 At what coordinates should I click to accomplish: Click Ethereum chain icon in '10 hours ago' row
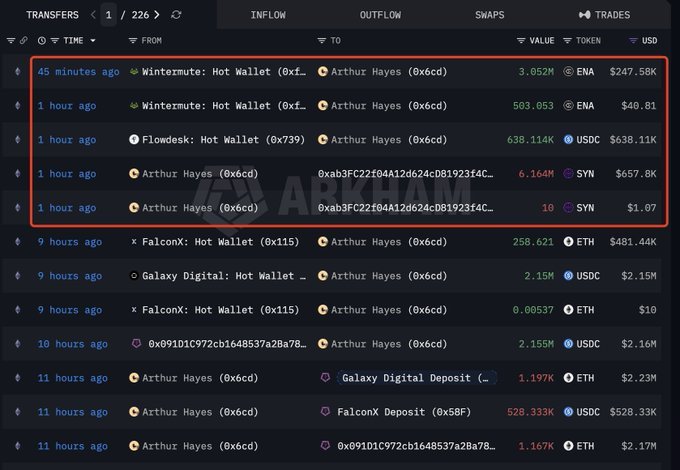coord(17,344)
